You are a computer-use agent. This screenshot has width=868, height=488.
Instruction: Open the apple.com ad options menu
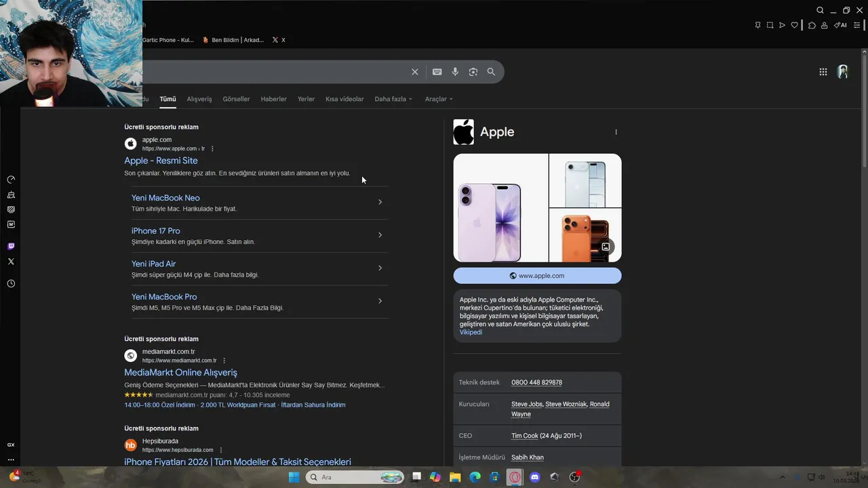pyautogui.click(x=212, y=148)
